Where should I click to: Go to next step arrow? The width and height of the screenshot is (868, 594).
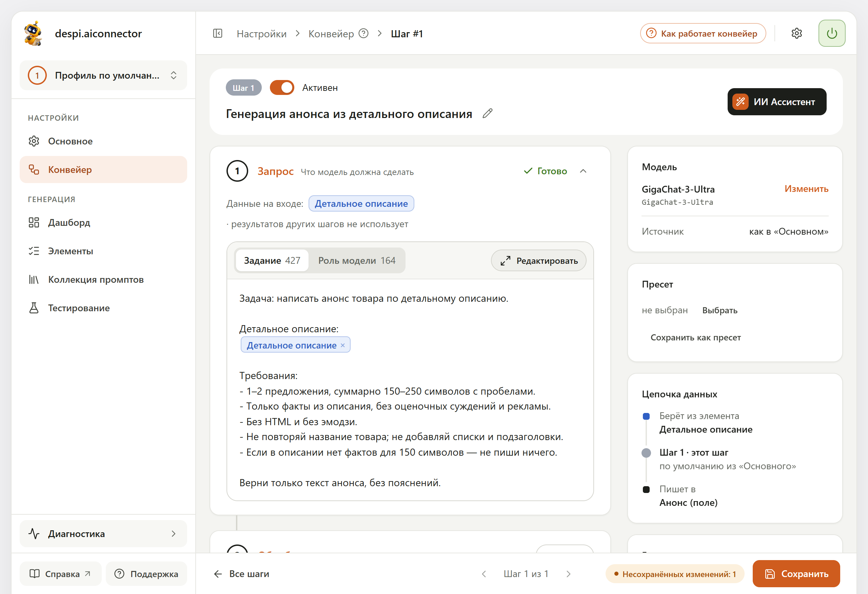pyautogui.click(x=569, y=574)
